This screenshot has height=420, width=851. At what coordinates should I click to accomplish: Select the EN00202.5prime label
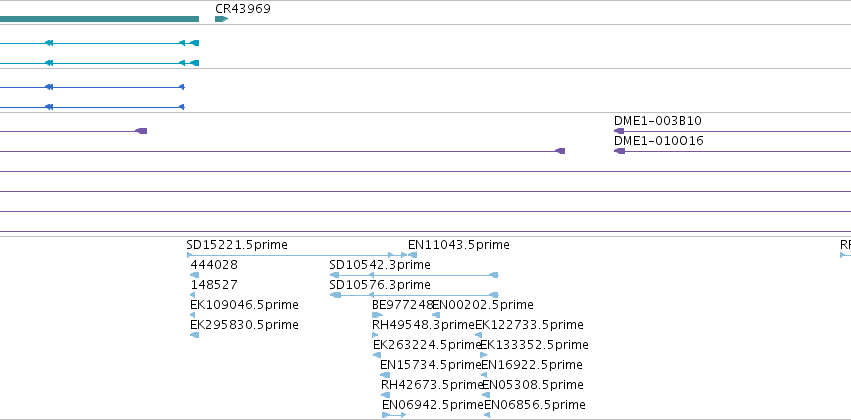(x=482, y=305)
